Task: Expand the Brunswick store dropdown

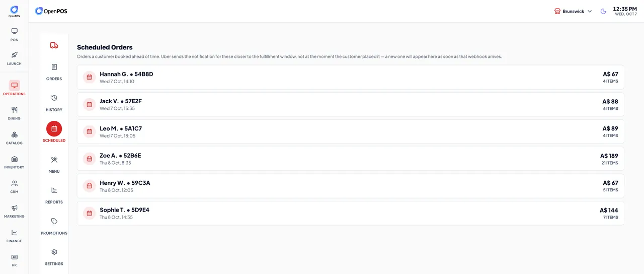Action: point(573,11)
